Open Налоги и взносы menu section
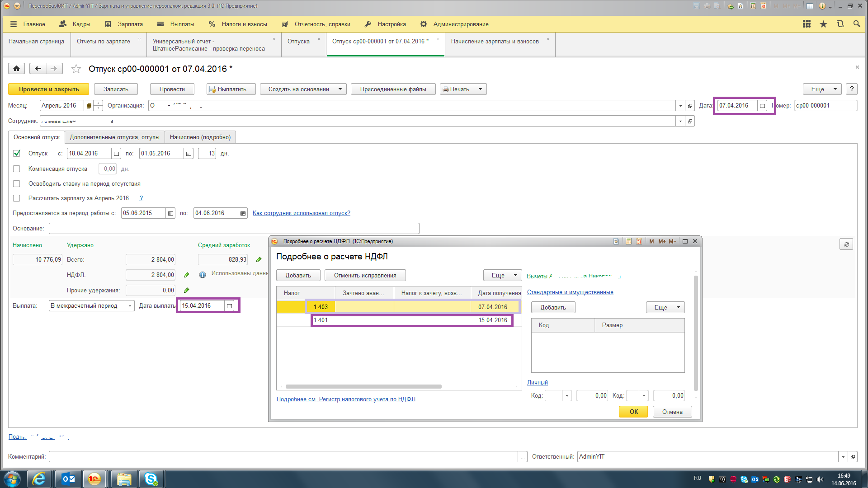 pos(238,24)
